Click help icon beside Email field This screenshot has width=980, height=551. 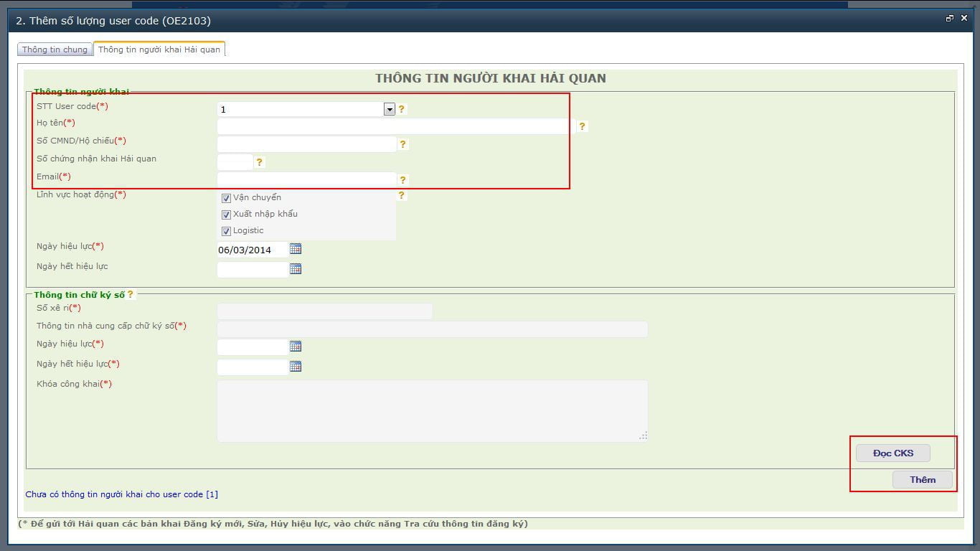pyautogui.click(x=403, y=180)
